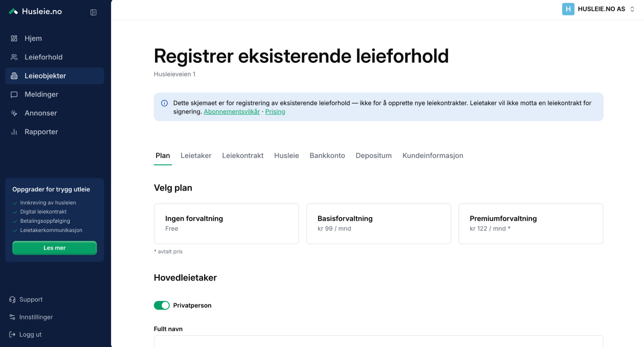Open Leieforhold people icon
Viewport: 644px width, 347px height.
(14, 57)
